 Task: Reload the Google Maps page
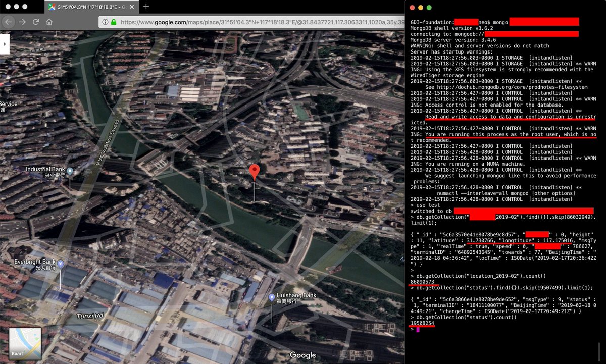36,22
